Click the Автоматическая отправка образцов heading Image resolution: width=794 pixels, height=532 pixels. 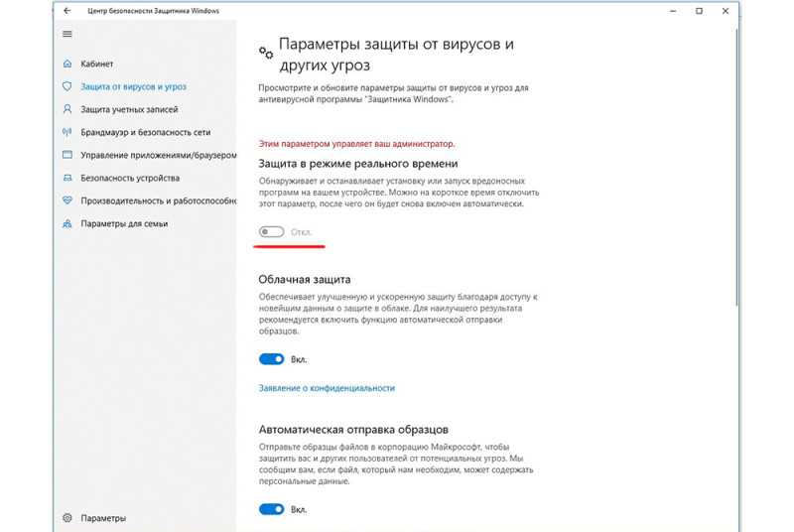click(x=353, y=429)
